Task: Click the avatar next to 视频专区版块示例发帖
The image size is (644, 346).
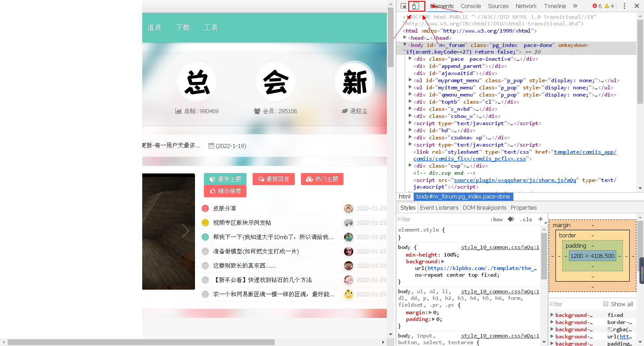Action: (348, 223)
